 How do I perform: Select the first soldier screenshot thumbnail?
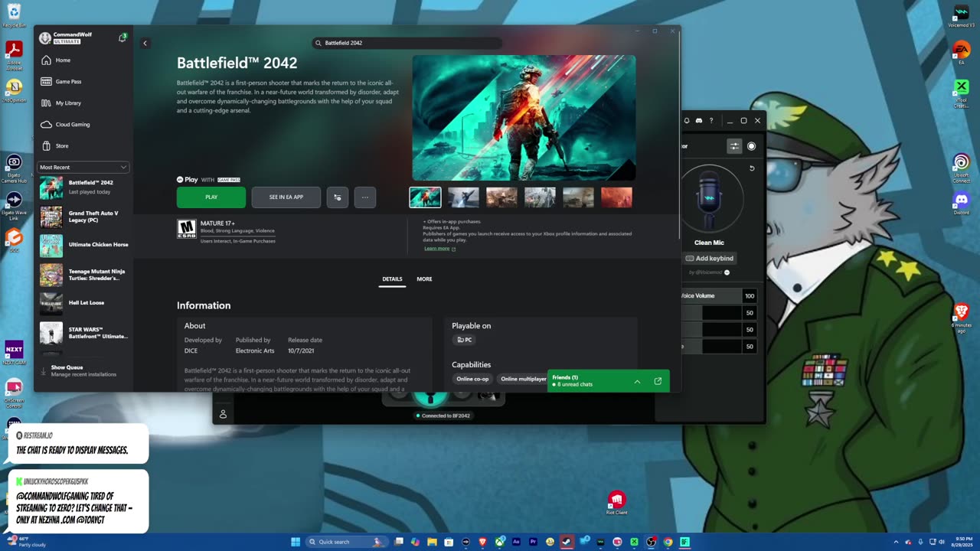click(x=425, y=197)
